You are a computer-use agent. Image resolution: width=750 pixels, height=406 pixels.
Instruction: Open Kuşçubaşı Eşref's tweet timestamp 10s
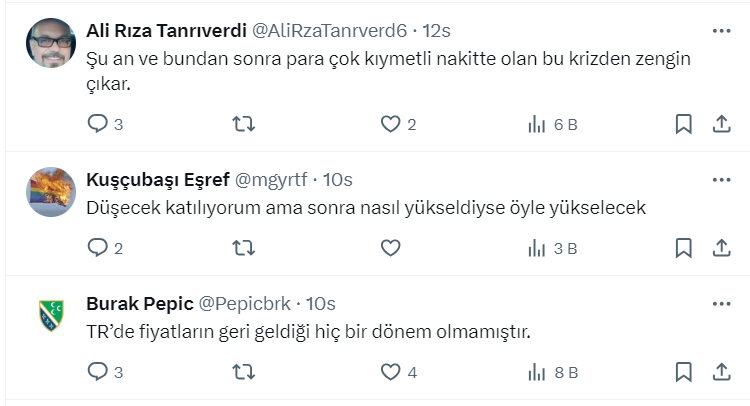pos(339,180)
